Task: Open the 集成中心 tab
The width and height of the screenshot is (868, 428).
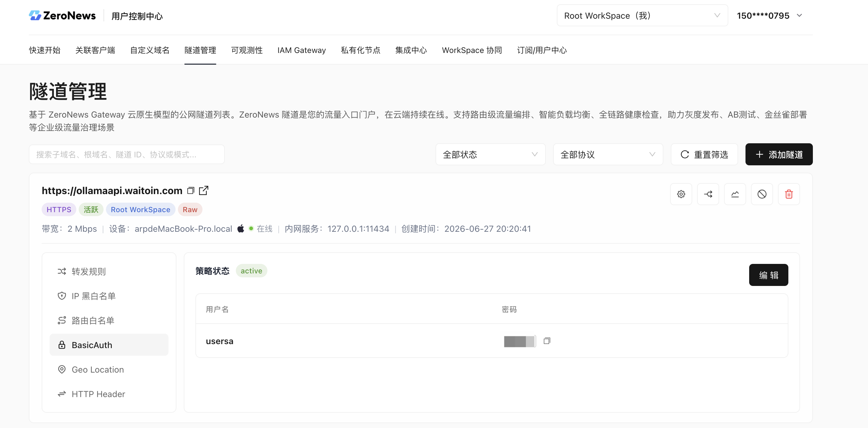Action: pyautogui.click(x=411, y=50)
